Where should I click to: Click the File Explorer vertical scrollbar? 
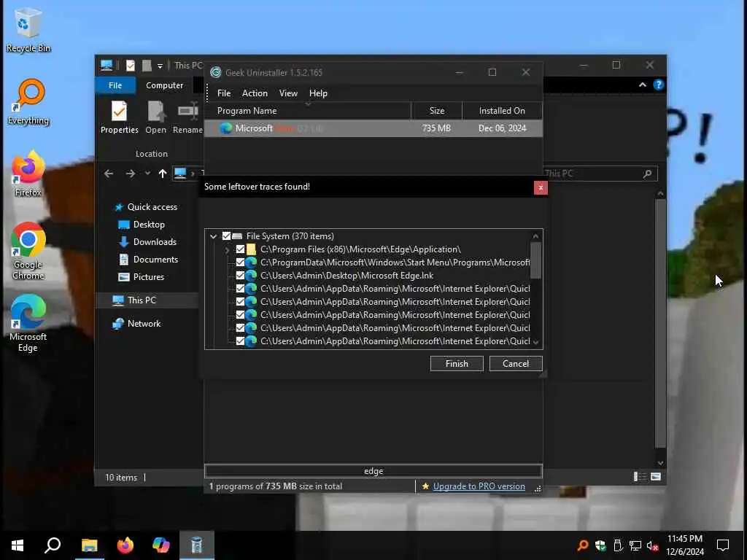point(660,323)
